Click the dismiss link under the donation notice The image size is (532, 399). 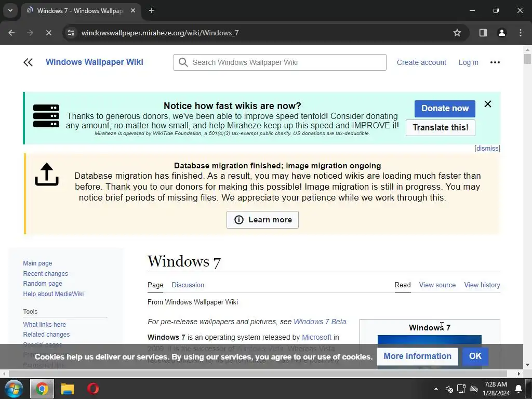[x=487, y=149]
